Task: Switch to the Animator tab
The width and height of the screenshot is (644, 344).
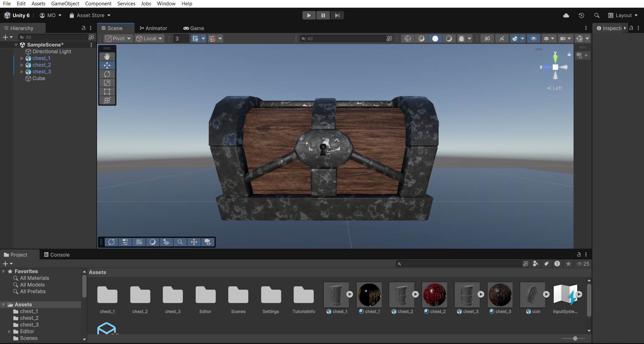Action: [x=153, y=28]
